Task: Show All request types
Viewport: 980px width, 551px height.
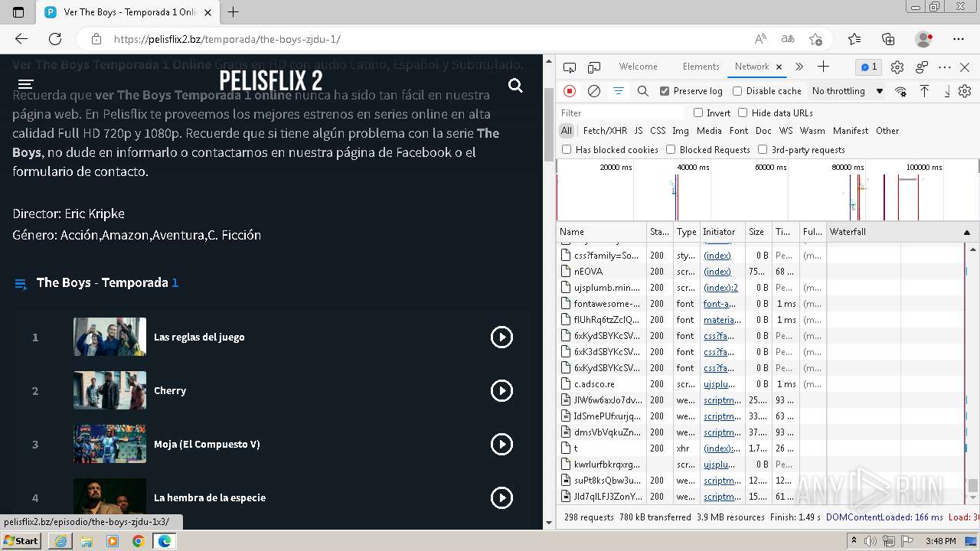Action: (x=567, y=131)
